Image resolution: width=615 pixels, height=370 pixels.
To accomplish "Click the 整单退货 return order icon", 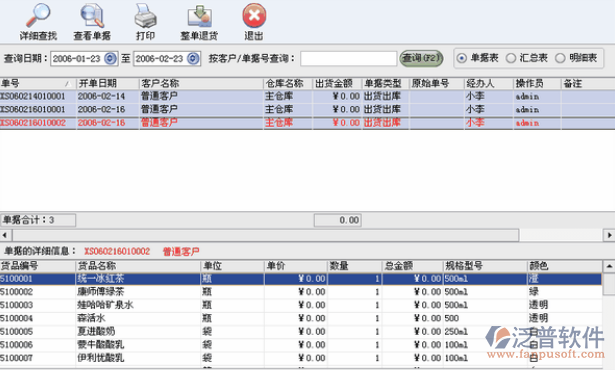I will 200,16.
